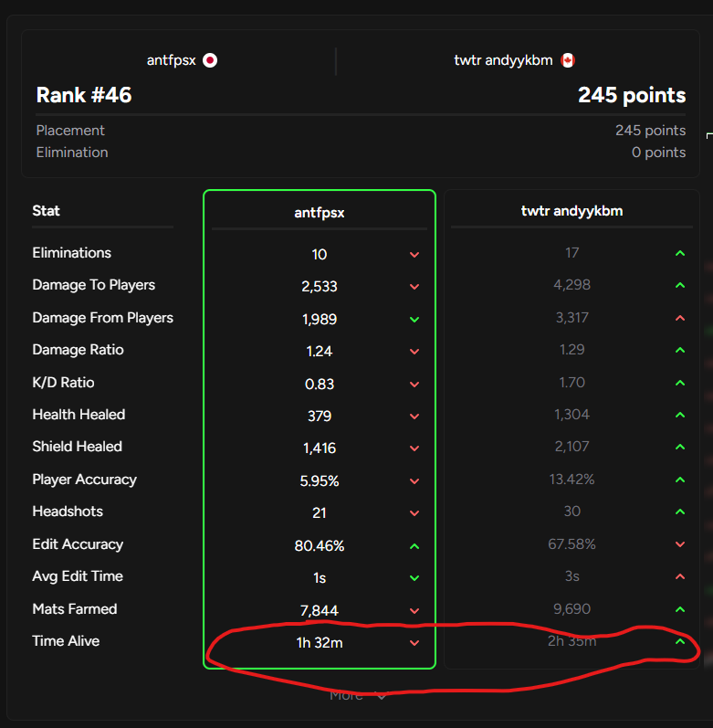Image resolution: width=713 pixels, height=728 pixels.
Task: Click the Rank #46 heading
Action: [84, 95]
